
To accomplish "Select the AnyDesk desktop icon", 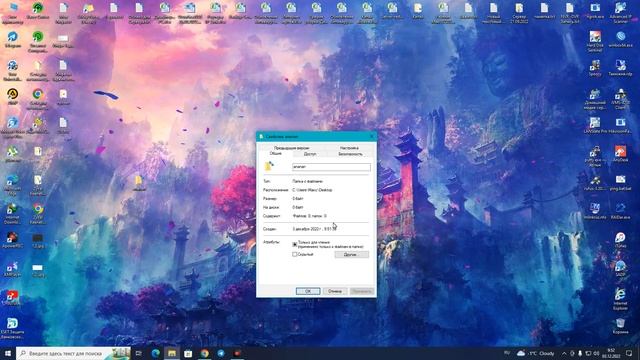I will point(620,154).
